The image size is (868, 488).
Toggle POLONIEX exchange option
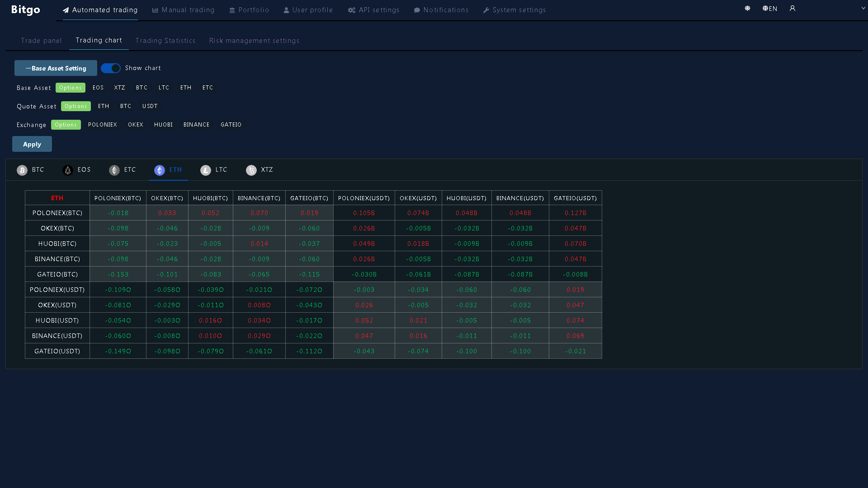coord(103,125)
